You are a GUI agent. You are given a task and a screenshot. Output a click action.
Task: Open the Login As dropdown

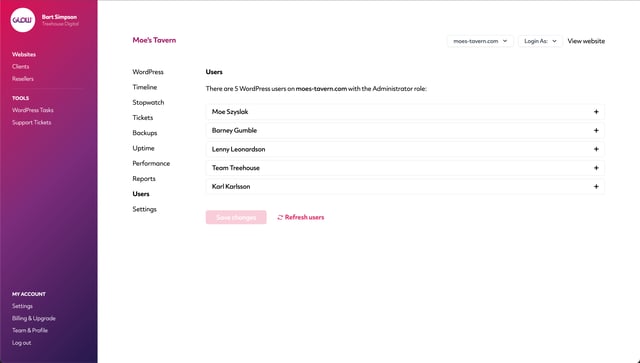pyautogui.click(x=540, y=41)
